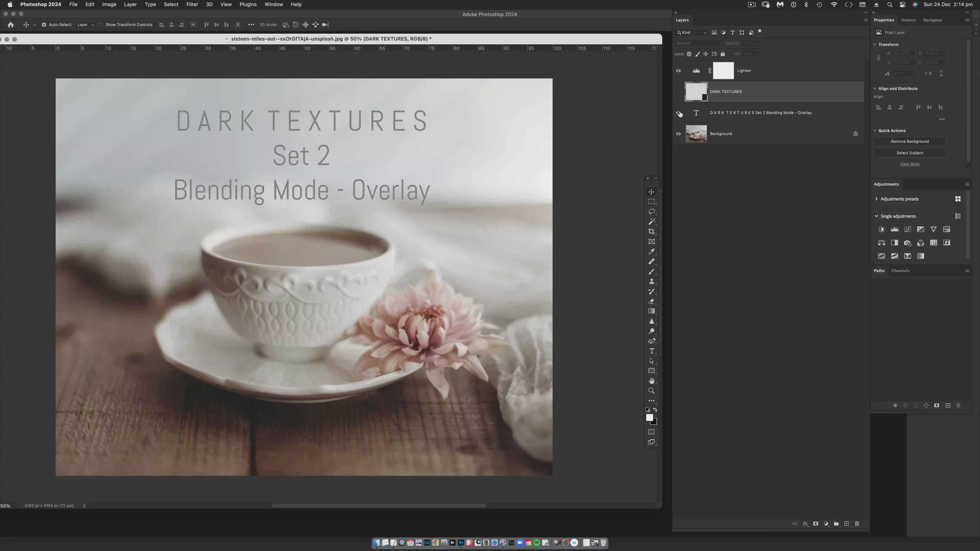Activate the Eyedropper tool
Viewport: 980px width, 551px height.
coord(652,251)
